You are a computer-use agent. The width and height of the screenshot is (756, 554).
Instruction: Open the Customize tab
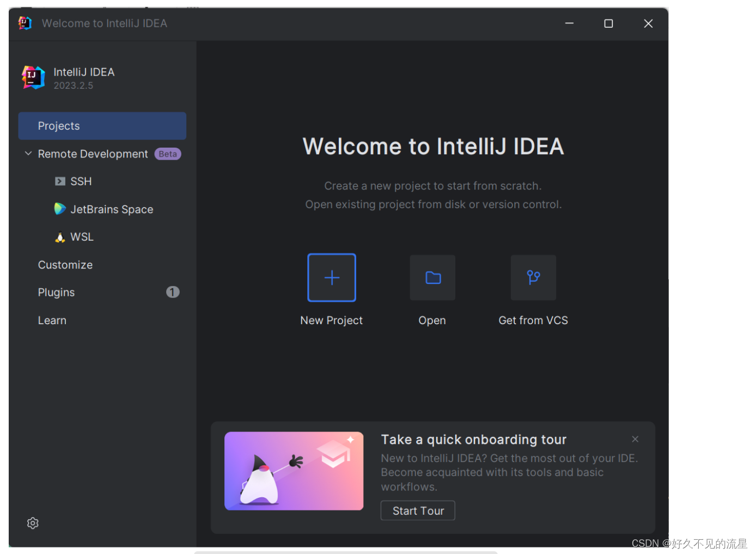pos(65,265)
